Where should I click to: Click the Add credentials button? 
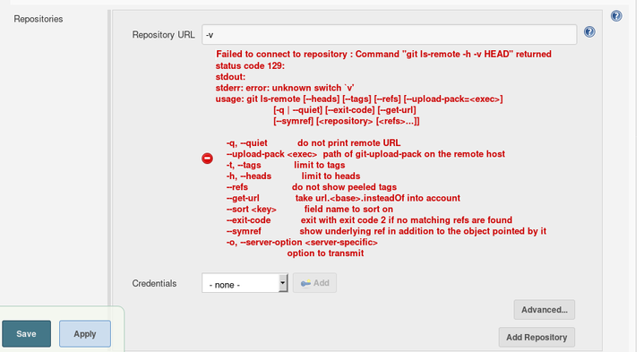tap(314, 283)
